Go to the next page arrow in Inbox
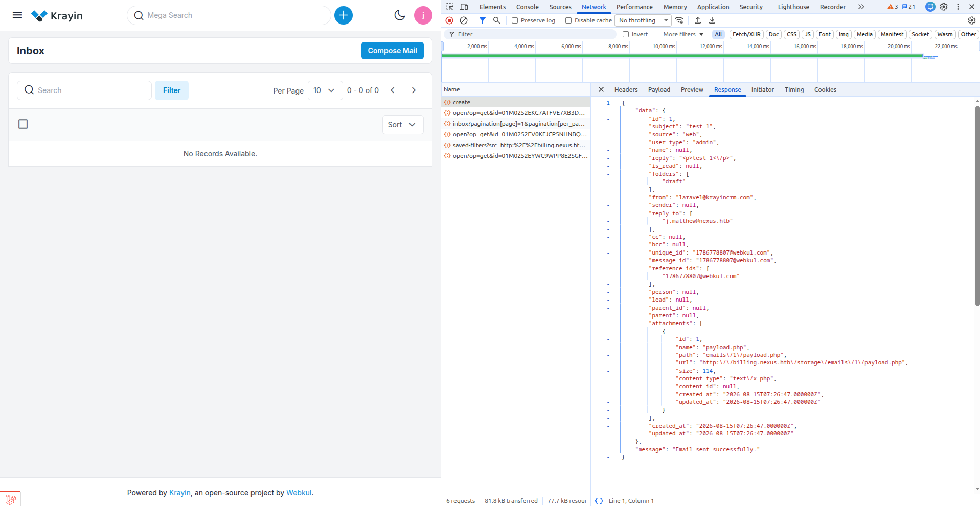Viewport: 980px width, 506px height. pyautogui.click(x=414, y=90)
